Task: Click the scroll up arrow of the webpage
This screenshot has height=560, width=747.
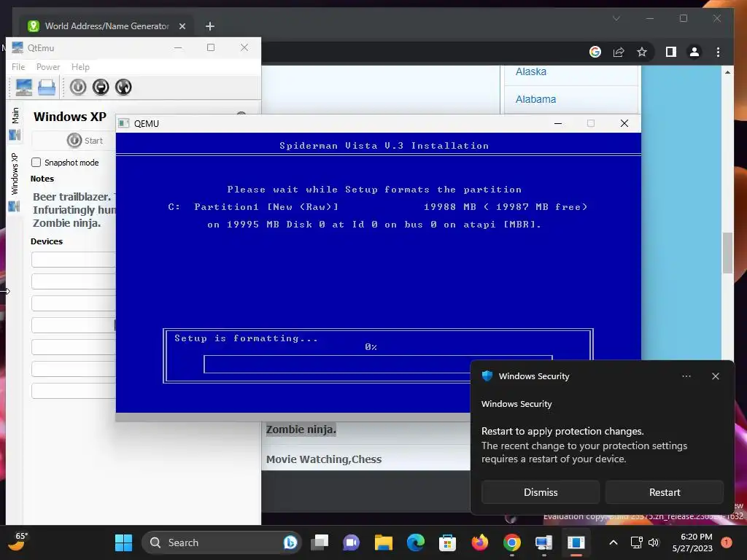Action: [727, 72]
